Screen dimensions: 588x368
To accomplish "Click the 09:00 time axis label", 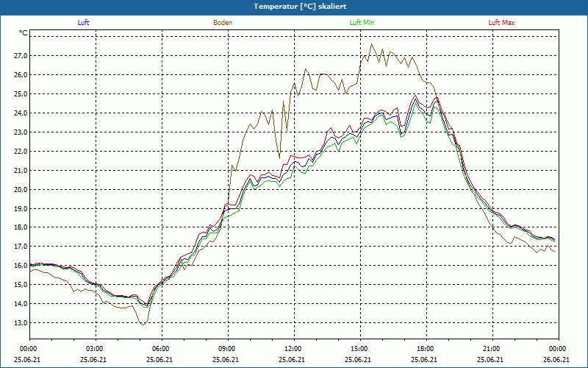I will [229, 349].
